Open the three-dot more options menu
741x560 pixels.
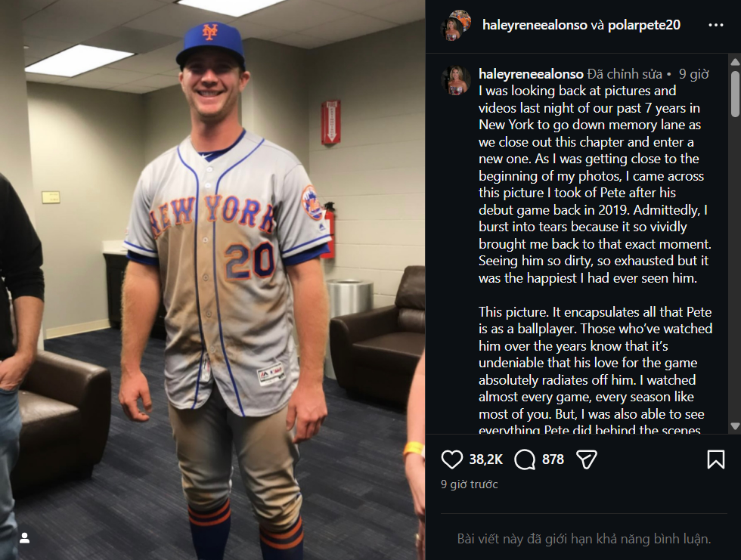click(715, 25)
